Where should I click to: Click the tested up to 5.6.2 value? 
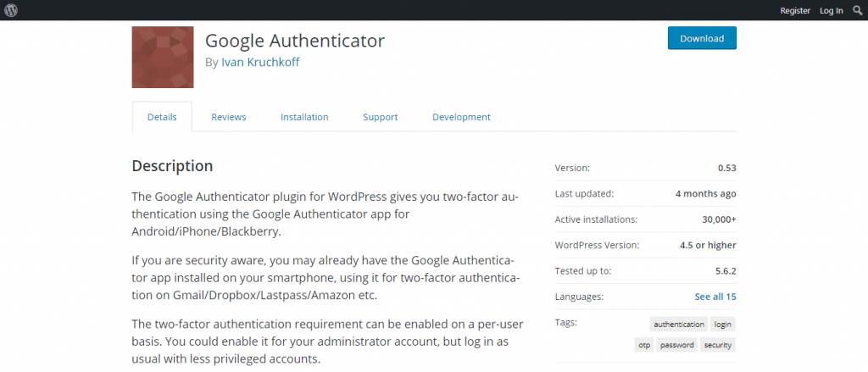pyautogui.click(x=724, y=271)
